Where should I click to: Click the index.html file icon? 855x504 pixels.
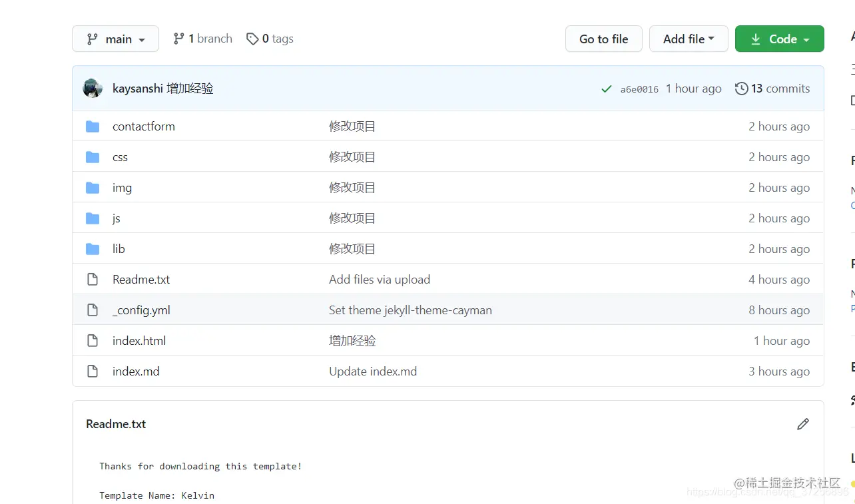click(93, 341)
